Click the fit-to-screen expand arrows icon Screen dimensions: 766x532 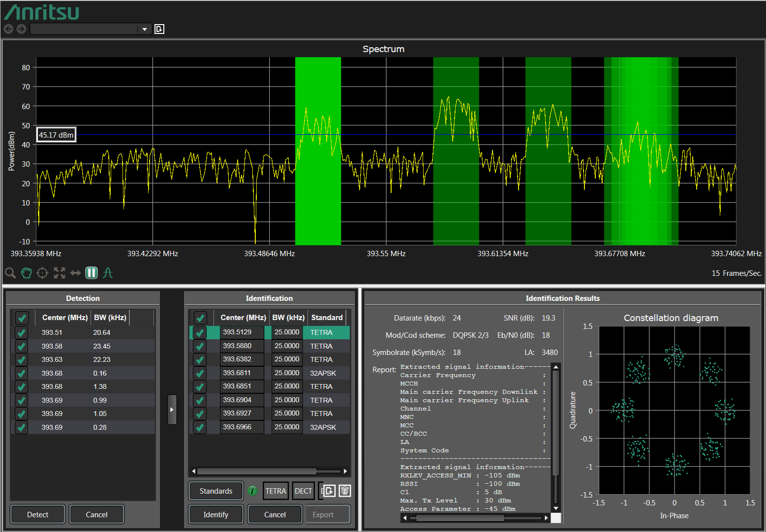pyautogui.click(x=59, y=273)
